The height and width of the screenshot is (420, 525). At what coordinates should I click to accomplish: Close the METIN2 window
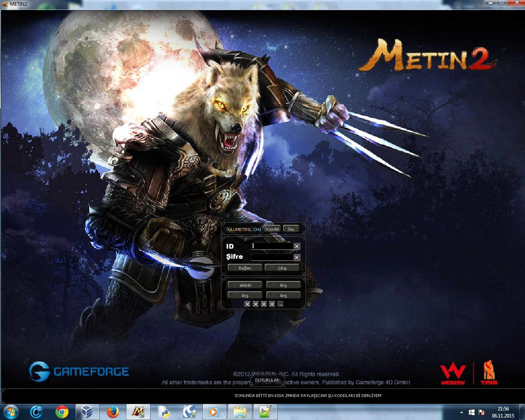(516, 3)
